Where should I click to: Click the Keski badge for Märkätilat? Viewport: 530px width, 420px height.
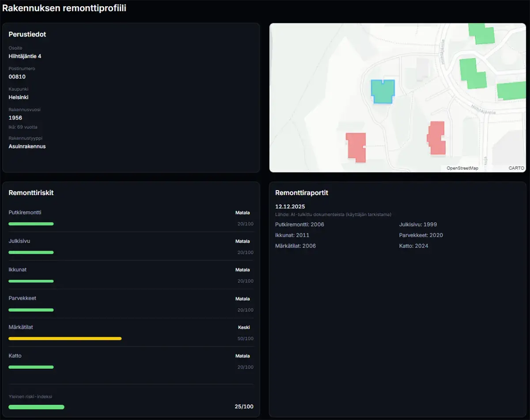pos(244,327)
